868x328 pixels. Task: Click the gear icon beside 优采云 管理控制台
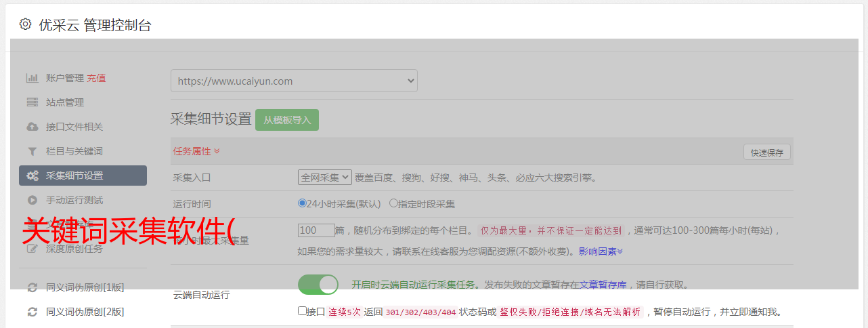pos(25,24)
